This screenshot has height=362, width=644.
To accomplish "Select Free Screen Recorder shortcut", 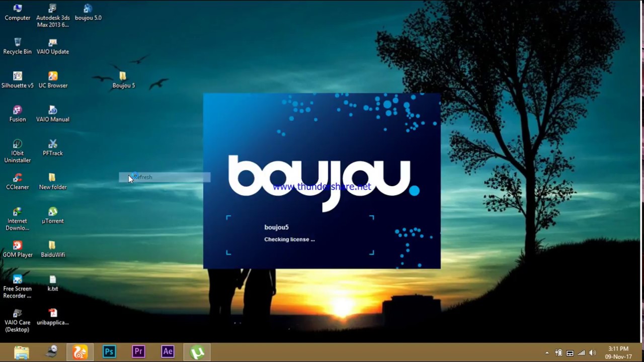I will (x=18, y=287).
